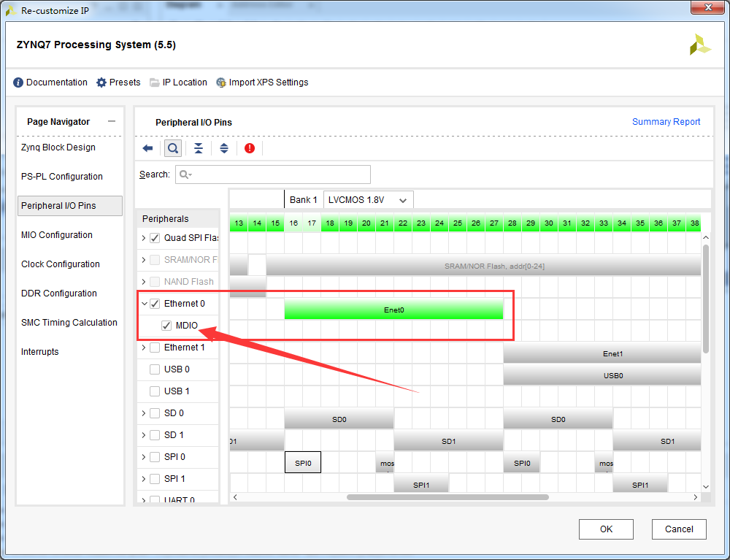Image resolution: width=730 pixels, height=560 pixels.
Task: Click the Cancel button
Action: point(679,529)
